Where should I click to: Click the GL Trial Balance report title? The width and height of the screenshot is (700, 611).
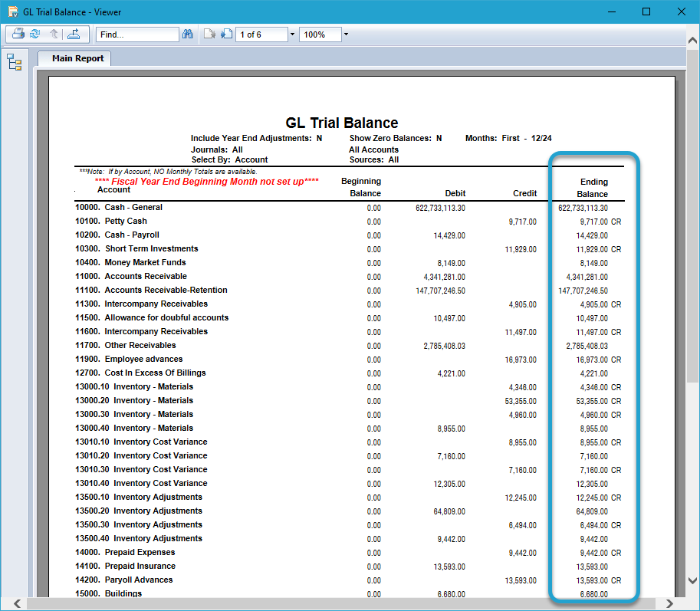coord(342,123)
